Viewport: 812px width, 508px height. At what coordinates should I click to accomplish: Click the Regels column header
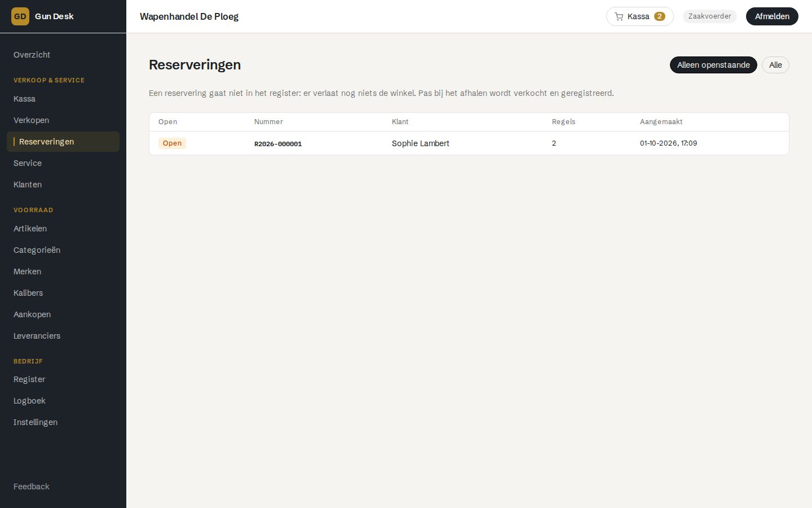coord(563,122)
